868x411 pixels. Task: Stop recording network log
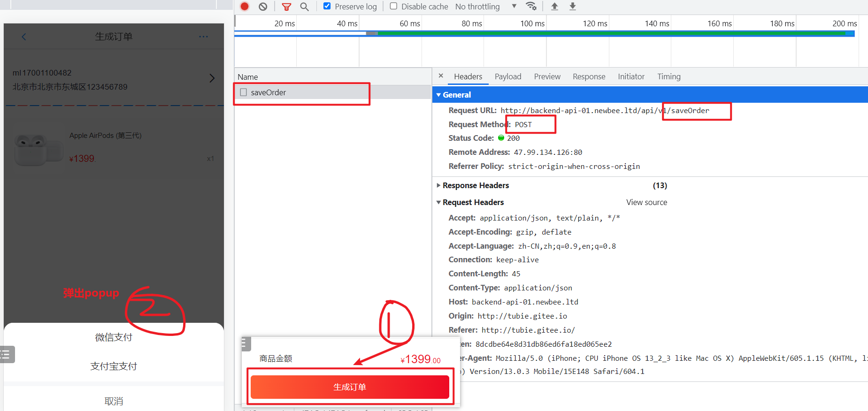pos(245,7)
